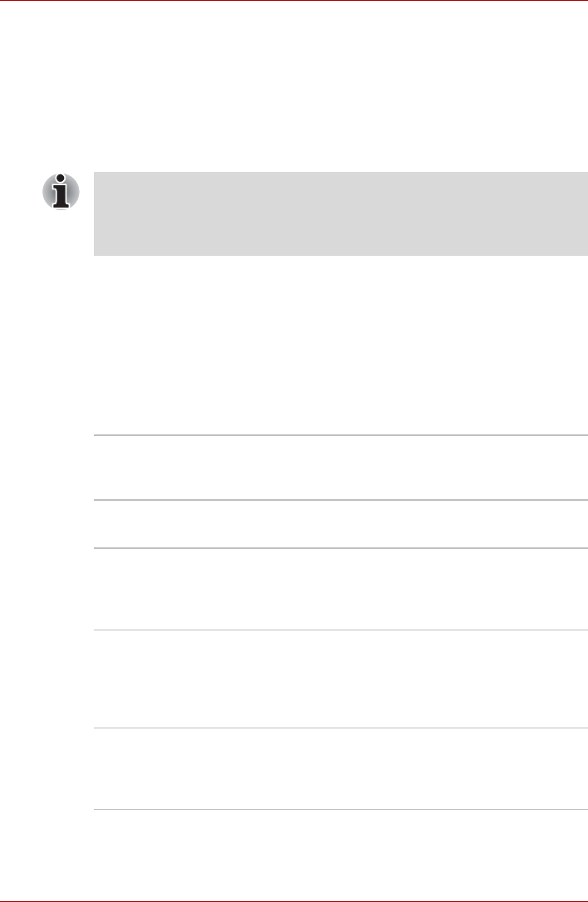
Task: Click the fifth table divider line
Action: (x=341, y=729)
